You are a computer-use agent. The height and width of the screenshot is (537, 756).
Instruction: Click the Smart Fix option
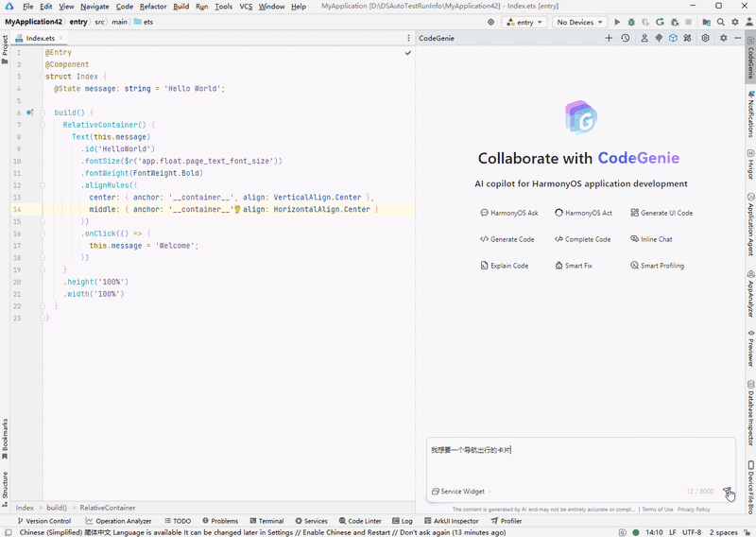point(574,266)
